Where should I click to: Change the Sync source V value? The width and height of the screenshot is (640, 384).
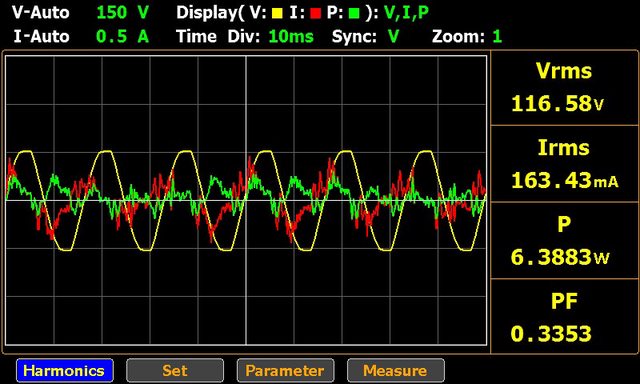(x=393, y=37)
